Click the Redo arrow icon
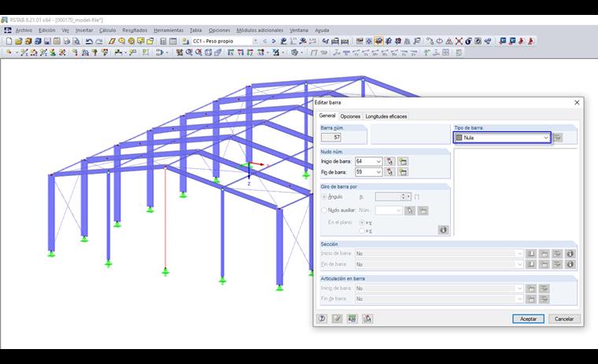 click(99, 41)
